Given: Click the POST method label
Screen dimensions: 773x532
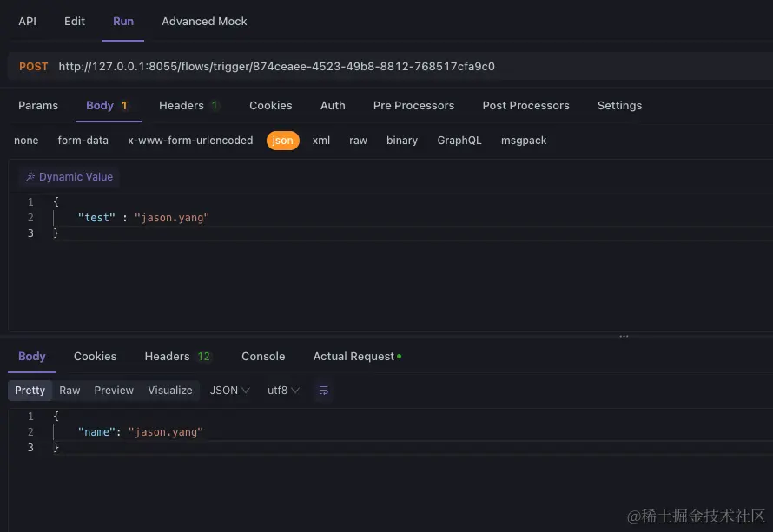Looking at the screenshot, I should click(34, 67).
